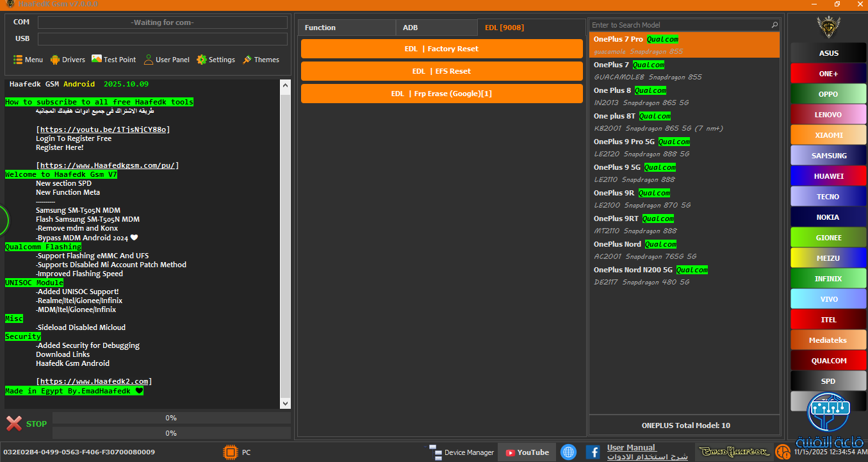
Task: Switch to the Function tab
Action: pyautogui.click(x=320, y=28)
